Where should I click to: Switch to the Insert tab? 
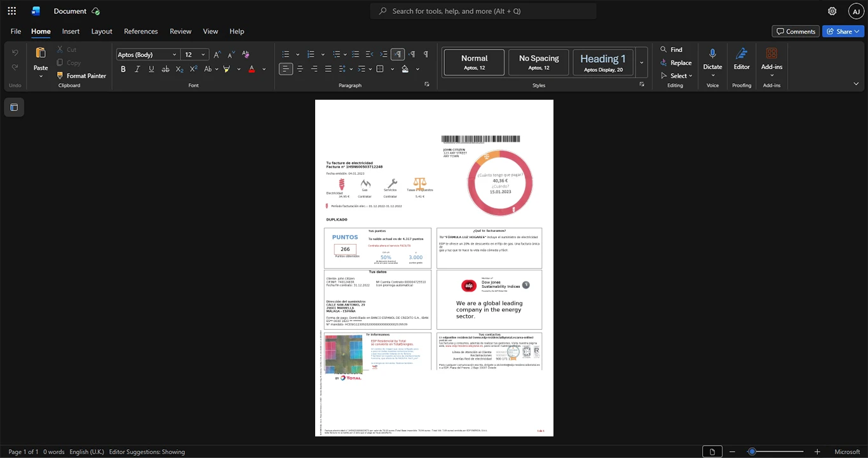click(71, 31)
